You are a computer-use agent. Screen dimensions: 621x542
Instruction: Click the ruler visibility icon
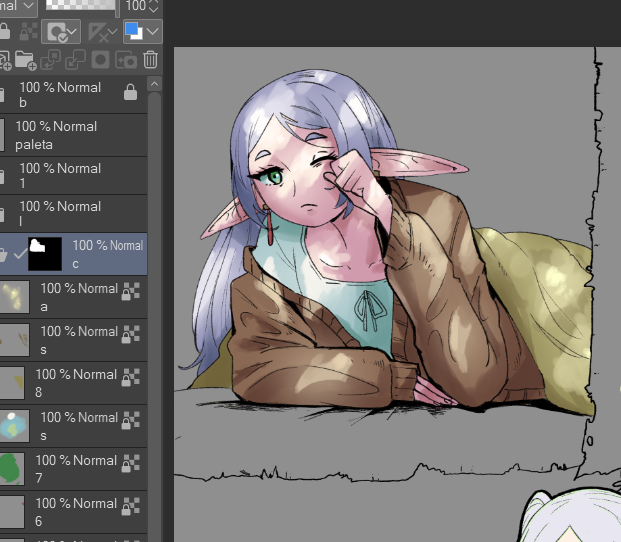[97, 32]
